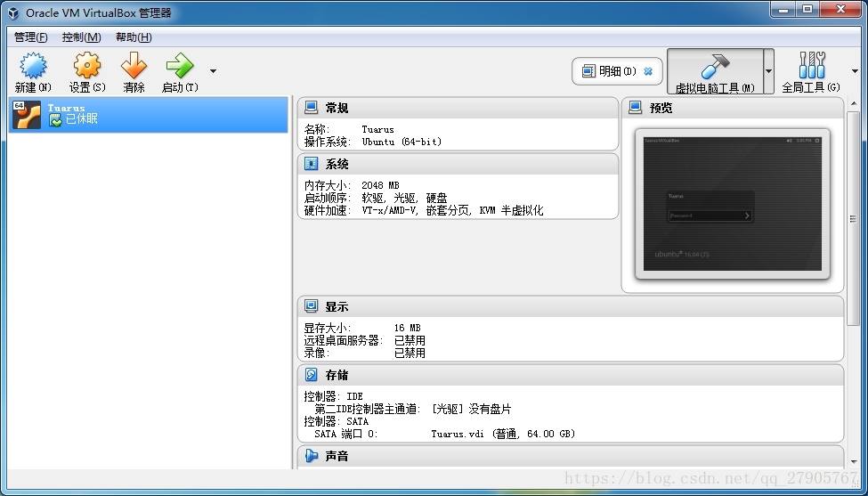Open the 声音 section header link

(337, 456)
